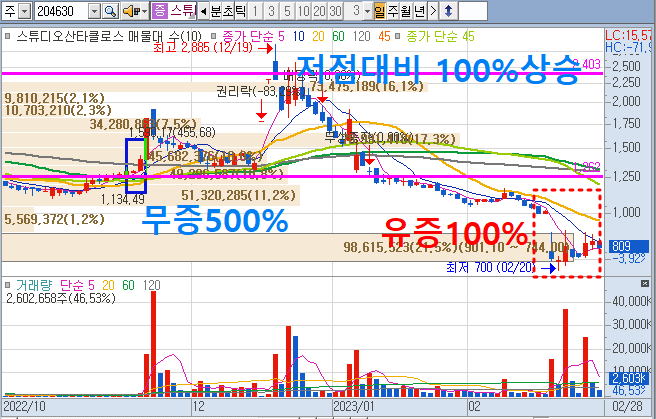This screenshot has width=656, height=419.
Task: Click the 거래량 volume indicator label
Action: pos(34,285)
